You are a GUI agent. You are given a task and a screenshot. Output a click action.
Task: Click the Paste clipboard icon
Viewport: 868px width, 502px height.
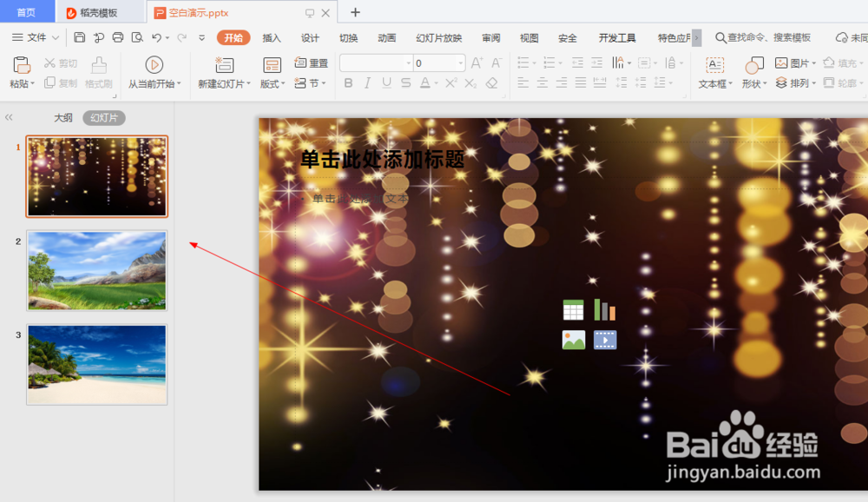click(x=22, y=65)
